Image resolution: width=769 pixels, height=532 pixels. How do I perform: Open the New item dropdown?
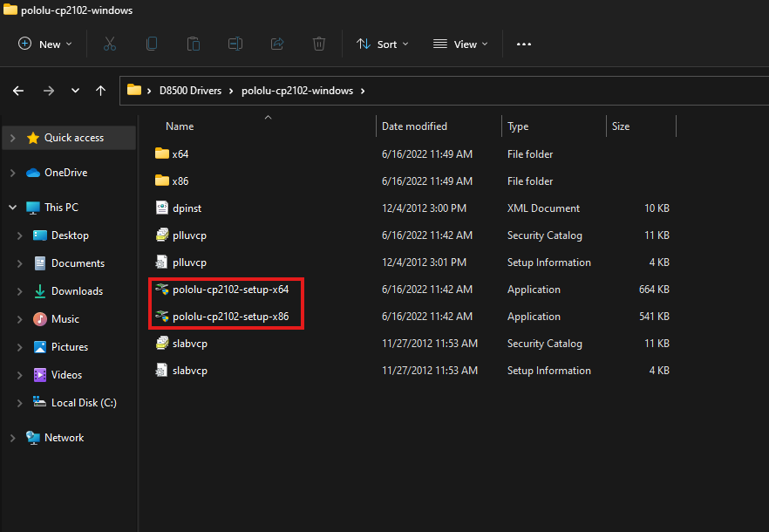point(45,44)
